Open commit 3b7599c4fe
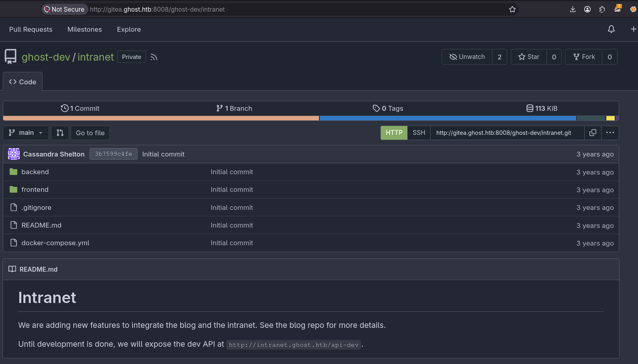This screenshot has width=638, height=364. pyautogui.click(x=114, y=154)
